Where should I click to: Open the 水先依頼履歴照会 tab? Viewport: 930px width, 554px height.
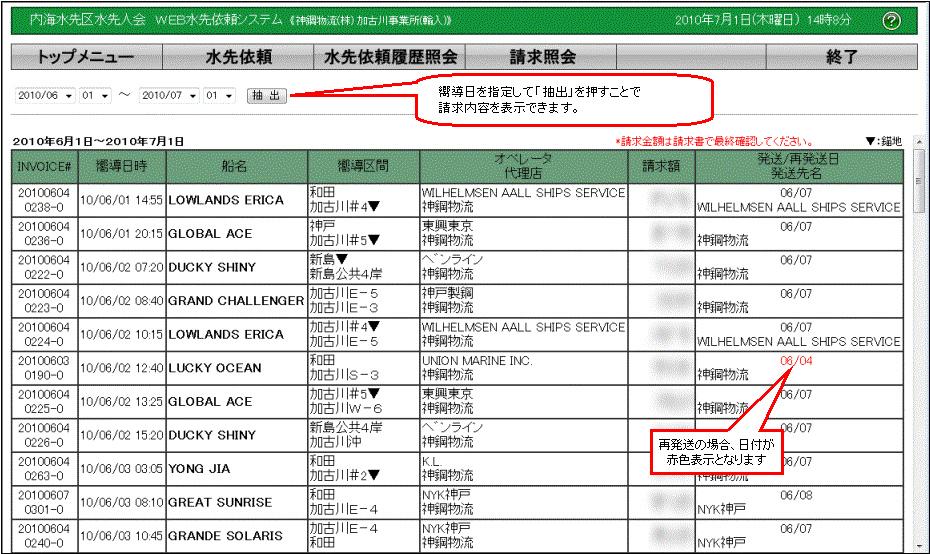[x=389, y=57]
